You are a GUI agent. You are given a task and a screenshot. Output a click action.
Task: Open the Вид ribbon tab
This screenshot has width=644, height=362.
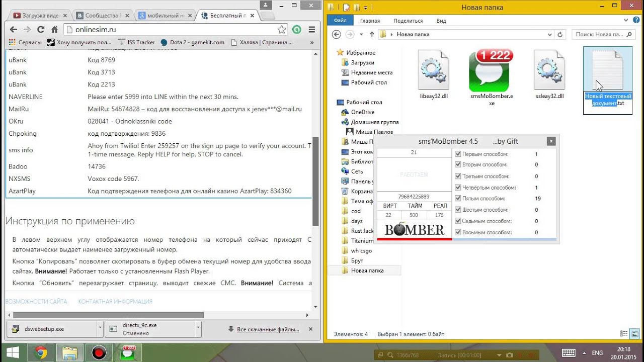pyautogui.click(x=441, y=21)
